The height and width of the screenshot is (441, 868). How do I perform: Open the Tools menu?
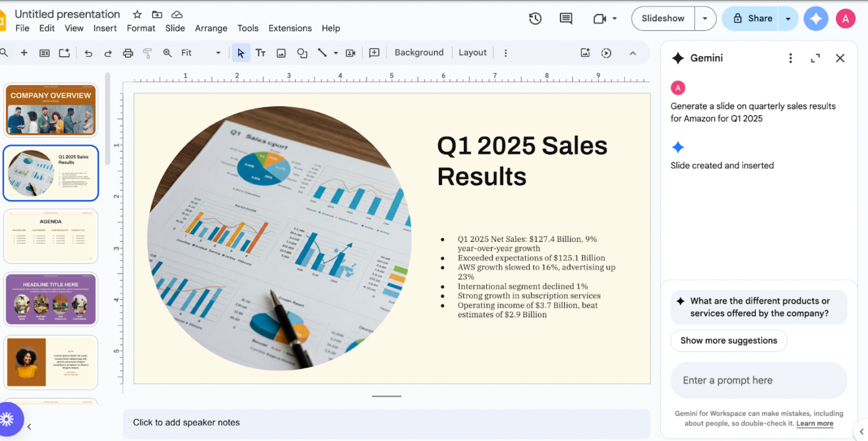(x=248, y=28)
